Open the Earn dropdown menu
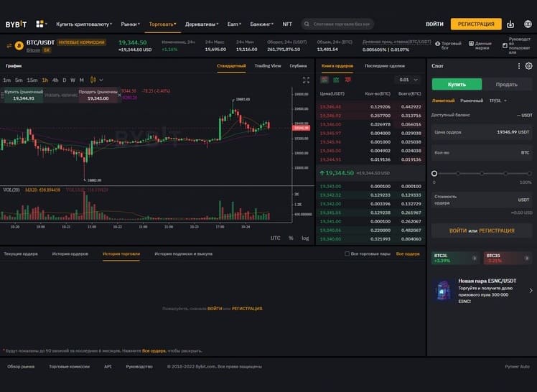This screenshot has width=537, height=392. coord(234,24)
